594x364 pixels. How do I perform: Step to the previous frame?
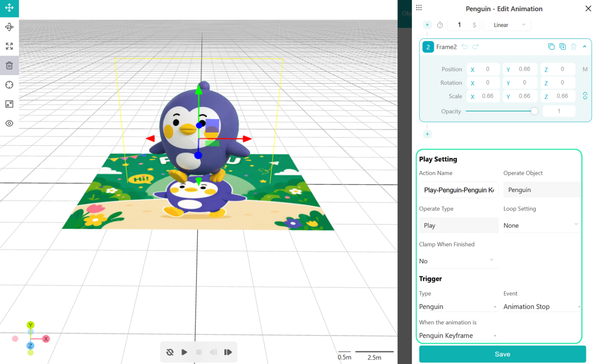click(213, 352)
